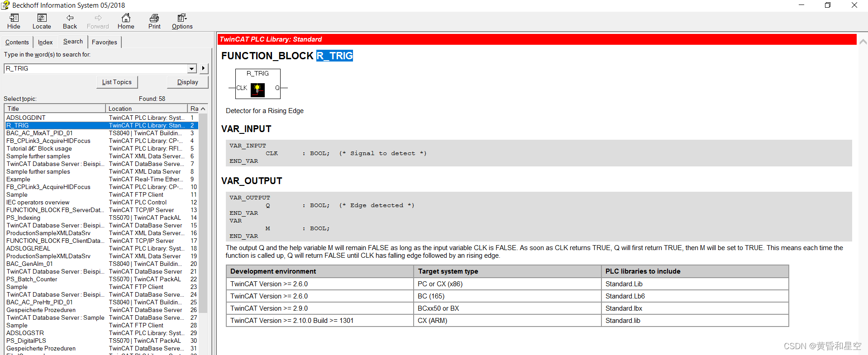Sort results by Rank column header

(193, 109)
